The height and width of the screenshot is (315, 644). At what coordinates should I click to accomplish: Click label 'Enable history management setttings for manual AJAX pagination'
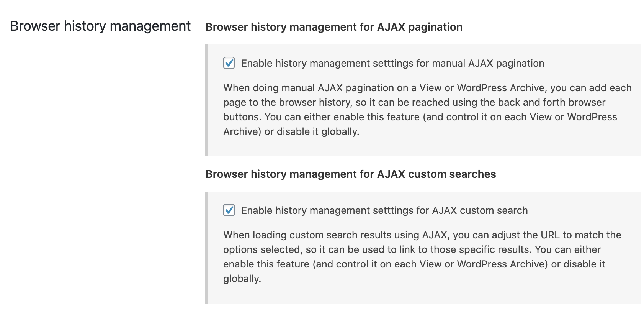pyautogui.click(x=393, y=63)
